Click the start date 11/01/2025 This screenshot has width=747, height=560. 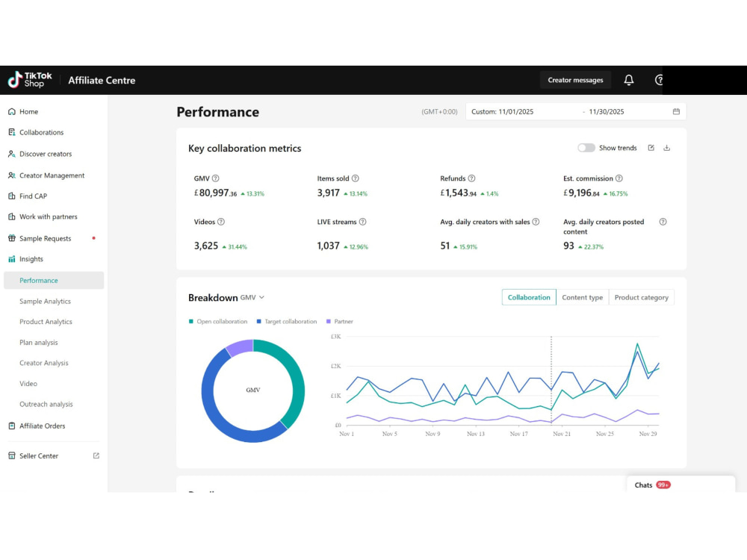click(x=516, y=111)
